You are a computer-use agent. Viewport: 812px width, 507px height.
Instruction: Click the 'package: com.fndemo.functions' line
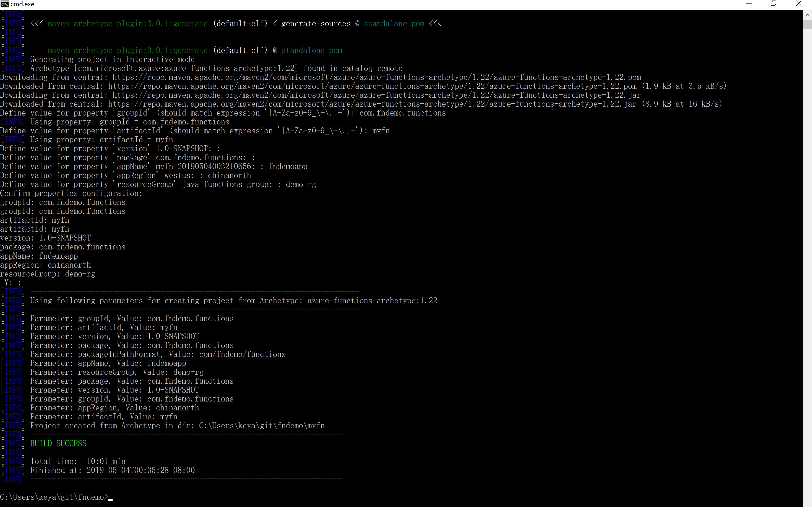63,247
